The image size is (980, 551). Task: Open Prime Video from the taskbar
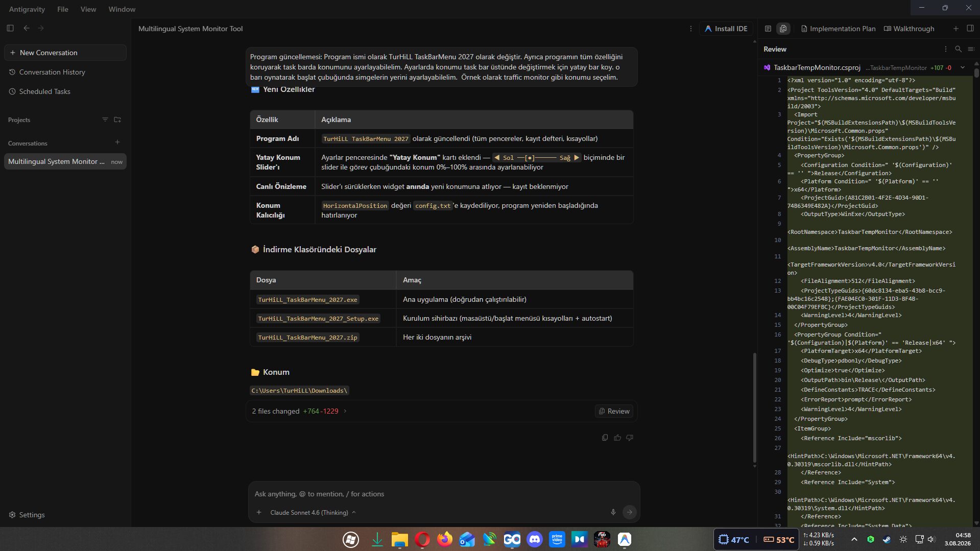(x=557, y=539)
